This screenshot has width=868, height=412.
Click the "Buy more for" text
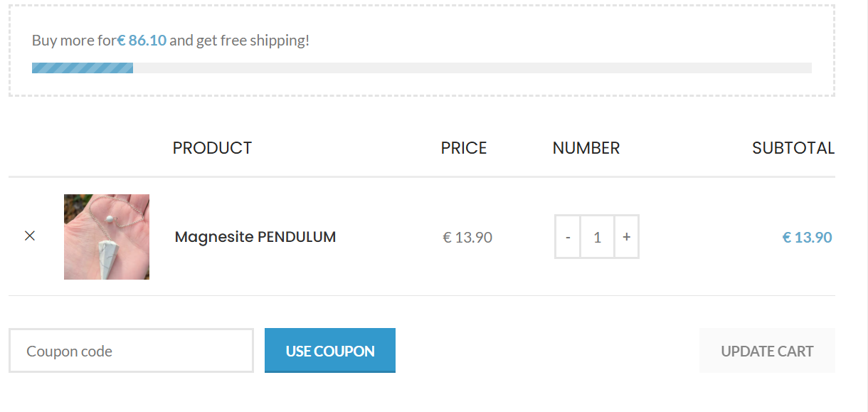pyautogui.click(x=73, y=41)
